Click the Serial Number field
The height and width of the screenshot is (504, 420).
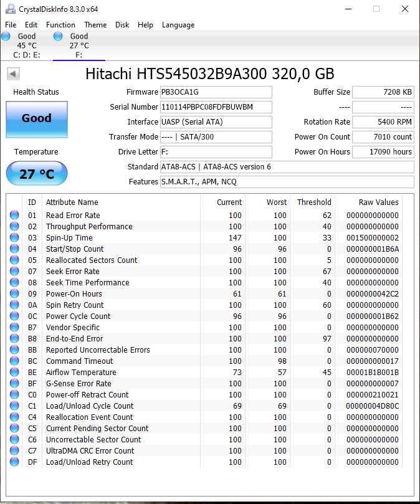pyautogui.click(x=216, y=107)
